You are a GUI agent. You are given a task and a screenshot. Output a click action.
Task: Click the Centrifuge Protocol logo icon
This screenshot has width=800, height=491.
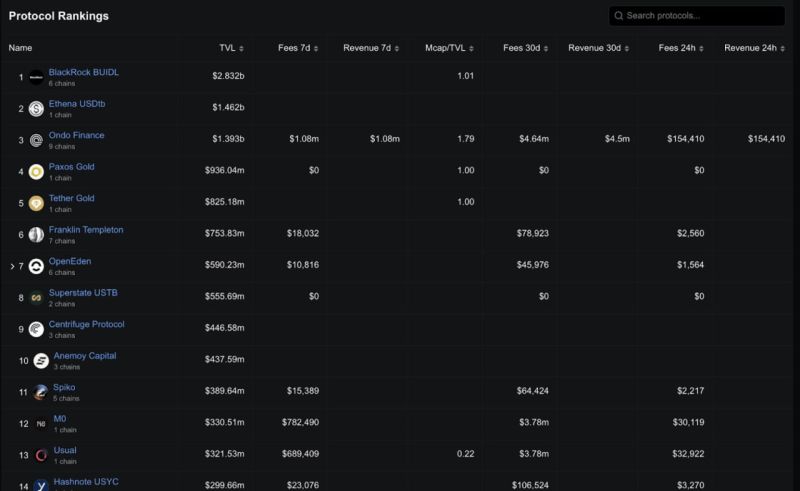point(36,329)
